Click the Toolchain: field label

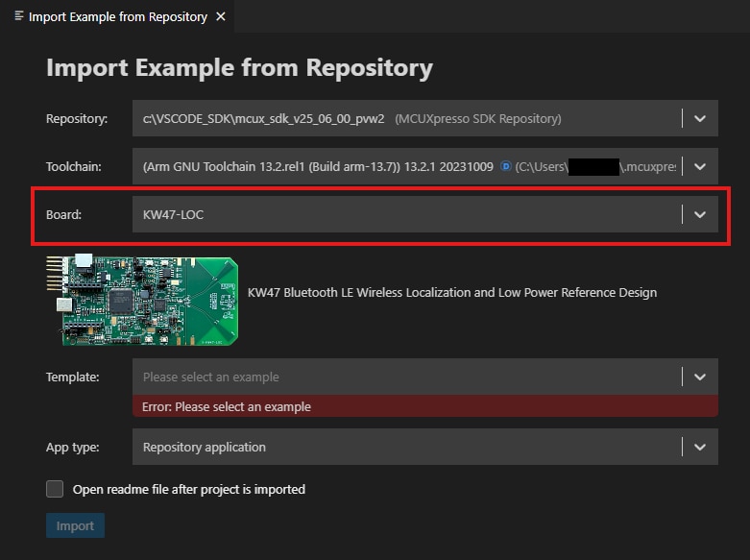click(x=74, y=166)
